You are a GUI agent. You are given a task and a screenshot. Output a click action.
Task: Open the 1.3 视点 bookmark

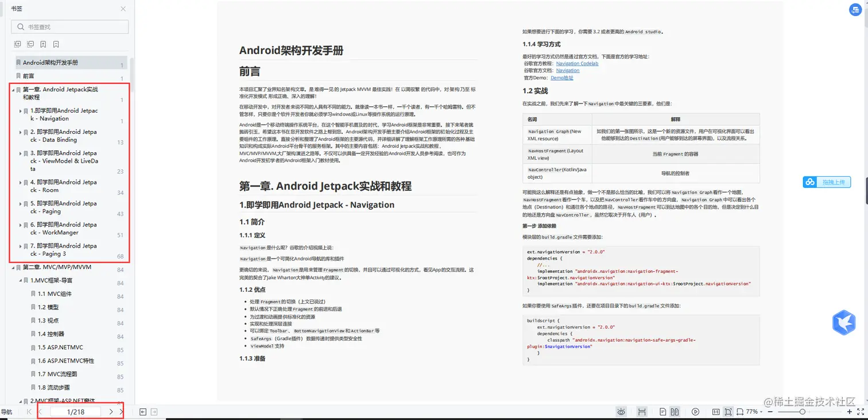pos(48,321)
